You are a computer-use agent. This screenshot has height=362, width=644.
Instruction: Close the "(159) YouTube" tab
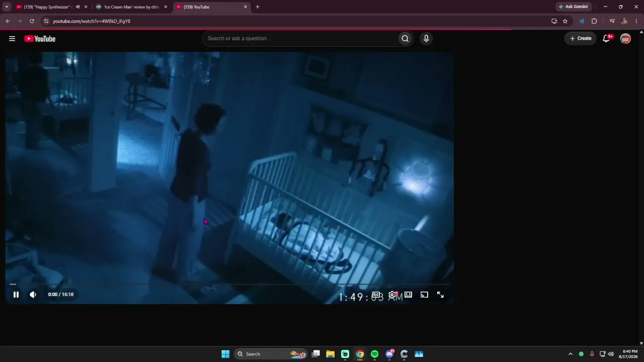(246, 7)
